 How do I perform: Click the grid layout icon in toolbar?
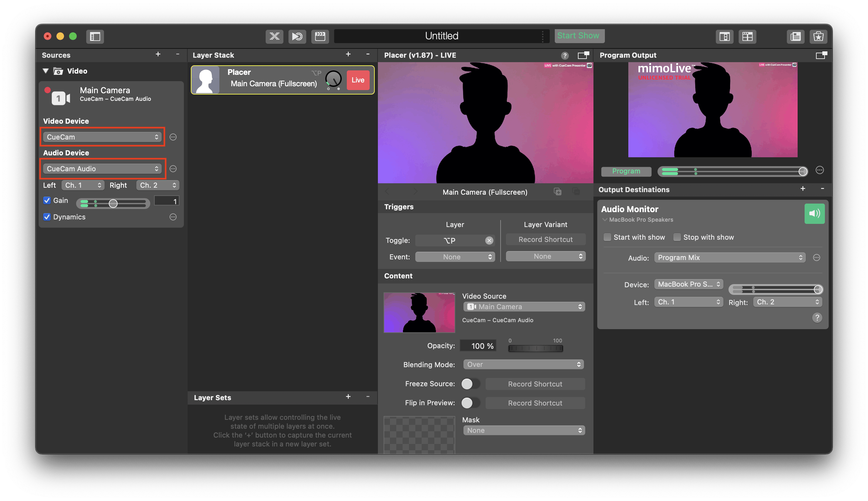(747, 36)
